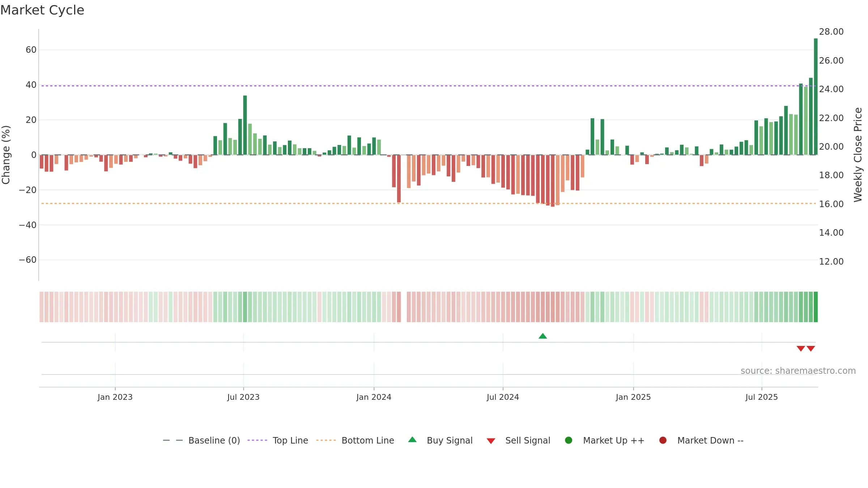Image resolution: width=868 pixels, height=488 pixels.
Task: Click the purple dotted Top Line legend swatch
Action: 257,440
